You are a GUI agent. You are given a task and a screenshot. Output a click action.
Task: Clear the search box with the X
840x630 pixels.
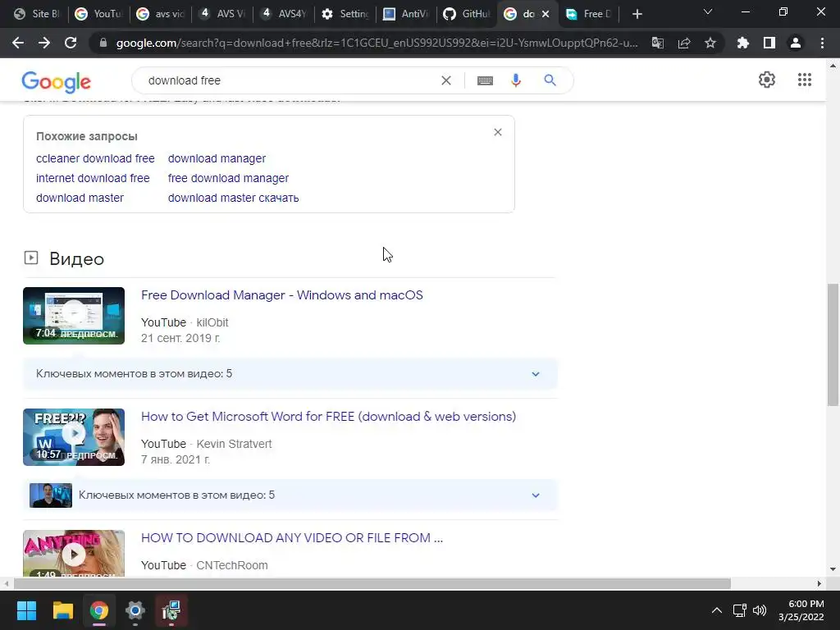[x=445, y=80]
